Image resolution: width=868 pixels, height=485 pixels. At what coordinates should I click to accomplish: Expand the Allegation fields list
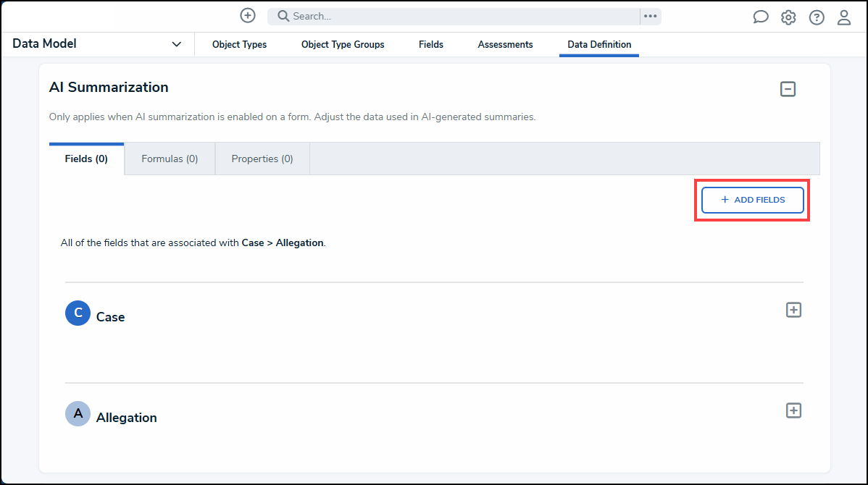click(793, 410)
